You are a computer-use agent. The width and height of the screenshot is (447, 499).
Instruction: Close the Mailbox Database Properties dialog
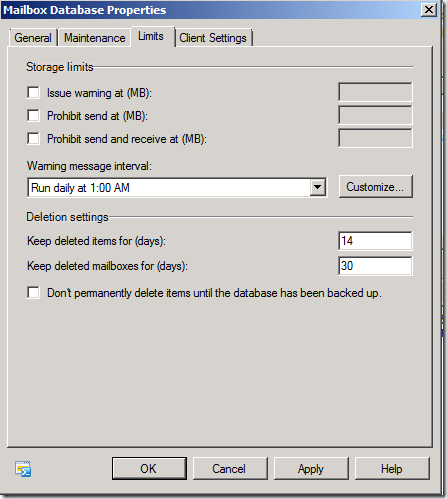[429, 10]
